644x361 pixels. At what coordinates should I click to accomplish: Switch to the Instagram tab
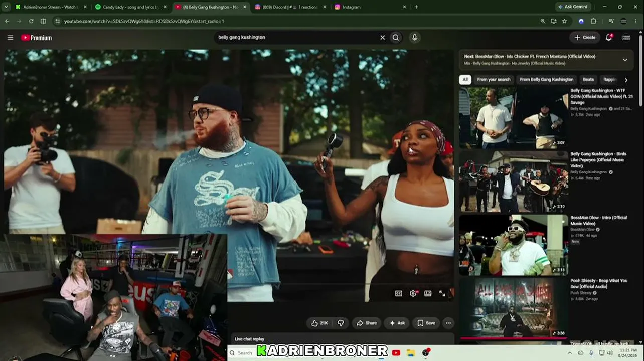click(370, 7)
